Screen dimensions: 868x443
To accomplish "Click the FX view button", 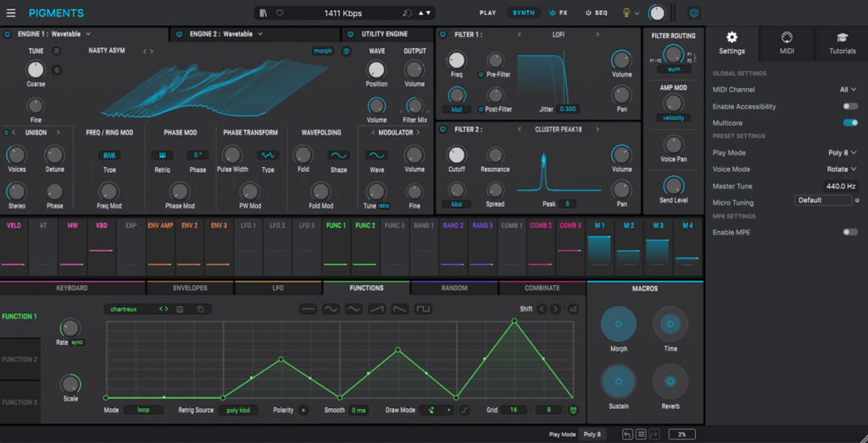I will coord(559,13).
